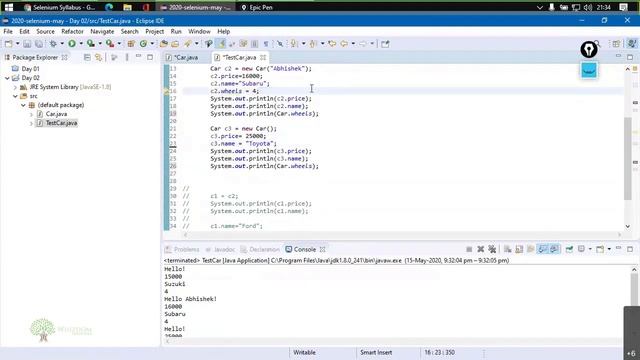Click the Run External Tools icon
The image size is (640, 360).
(x=110, y=44)
